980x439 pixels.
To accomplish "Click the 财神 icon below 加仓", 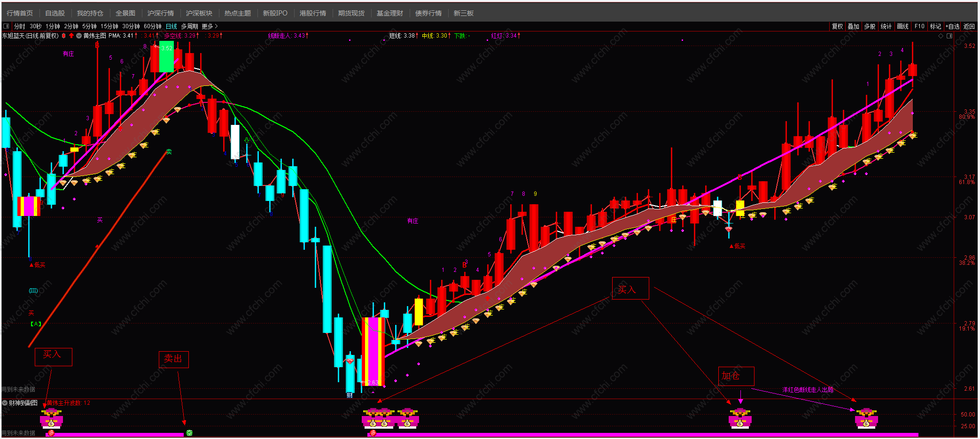I will [x=740, y=418].
